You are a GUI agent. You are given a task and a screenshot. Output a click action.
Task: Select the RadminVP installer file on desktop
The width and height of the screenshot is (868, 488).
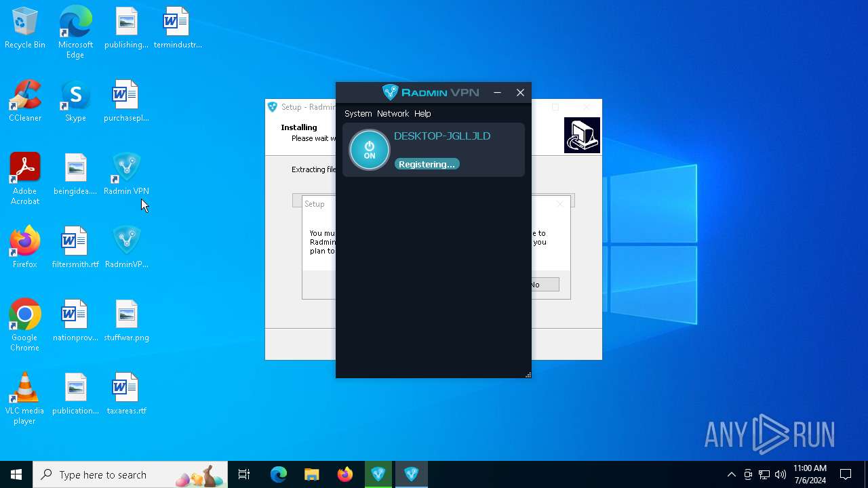coord(126,248)
